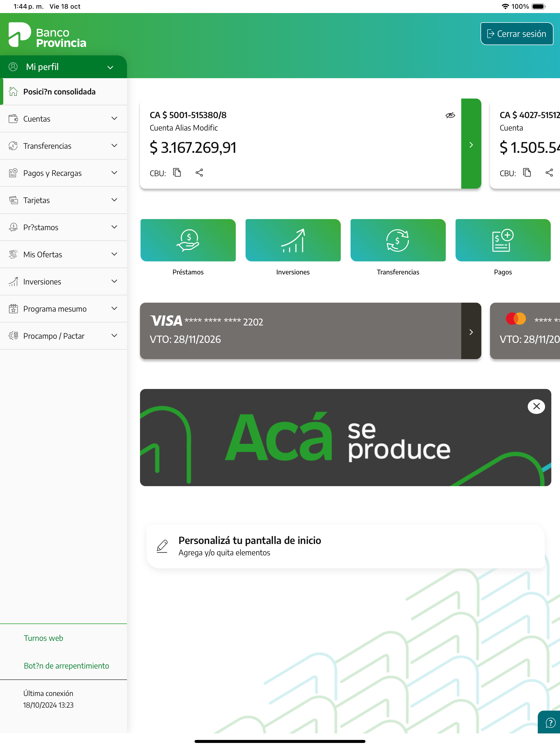Open the Mis Ofertas menu label
Image resolution: width=560 pixels, height=747 pixels.
[x=43, y=255]
